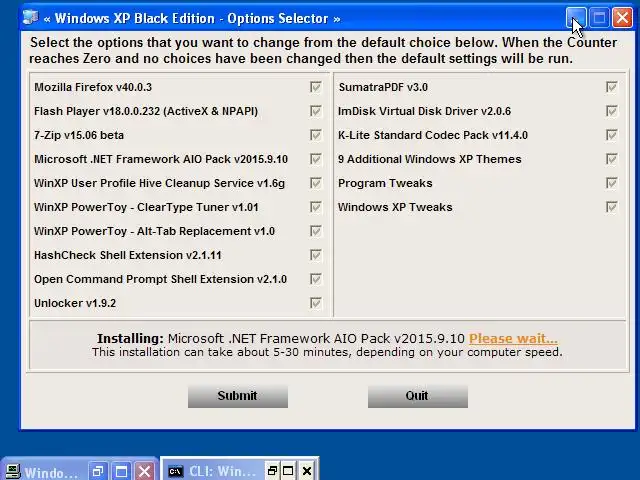The width and height of the screenshot is (640, 480).
Task: Maximize the CLI: Win... window
Action: [288, 471]
